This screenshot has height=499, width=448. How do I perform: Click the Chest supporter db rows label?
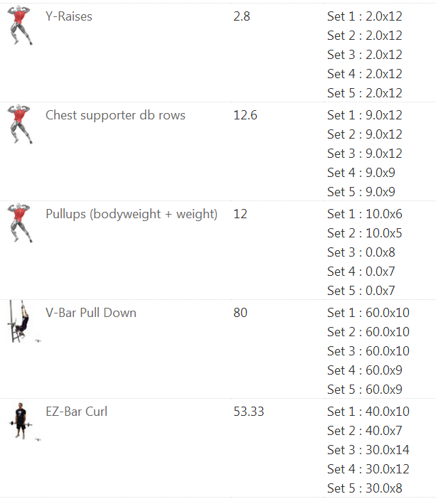point(115,115)
